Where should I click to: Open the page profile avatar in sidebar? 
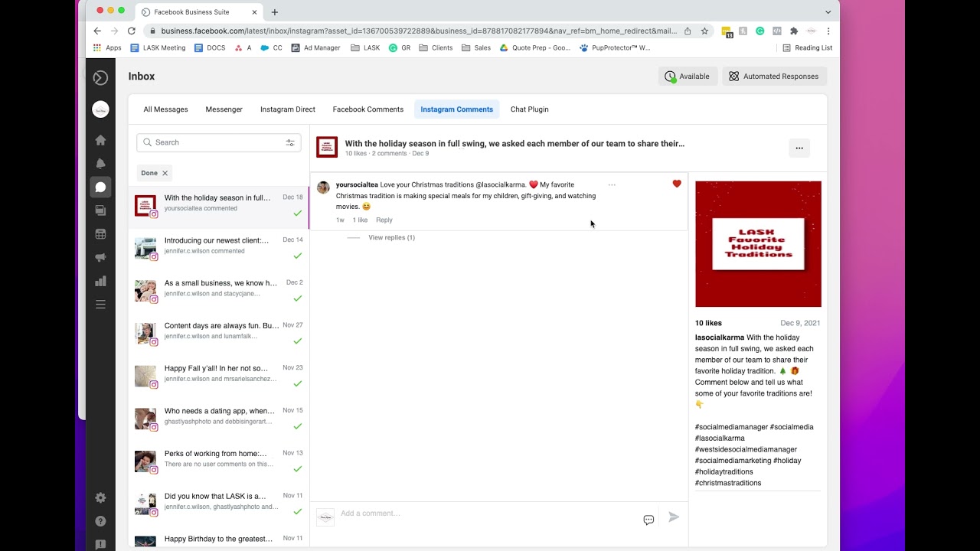[100, 109]
